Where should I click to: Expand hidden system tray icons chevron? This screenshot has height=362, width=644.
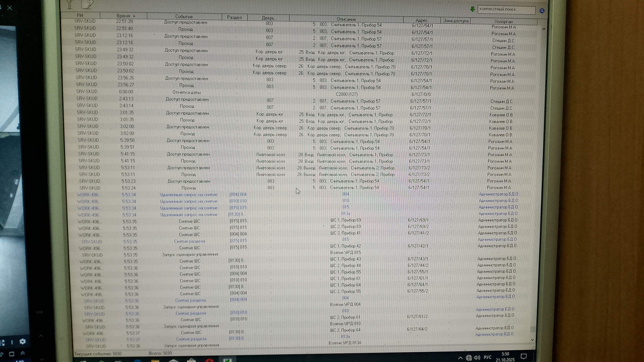click(x=460, y=358)
